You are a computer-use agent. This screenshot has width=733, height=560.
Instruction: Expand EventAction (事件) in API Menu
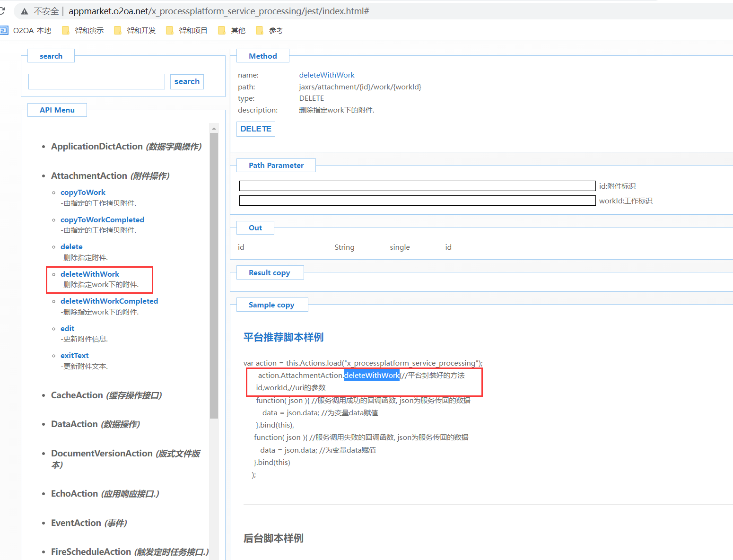[89, 523]
